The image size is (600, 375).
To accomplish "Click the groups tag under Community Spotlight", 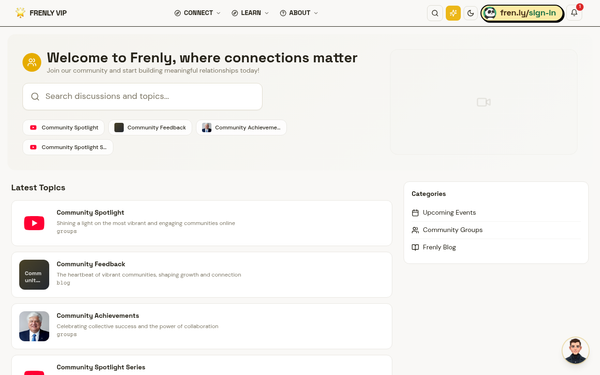I will click(x=67, y=232).
